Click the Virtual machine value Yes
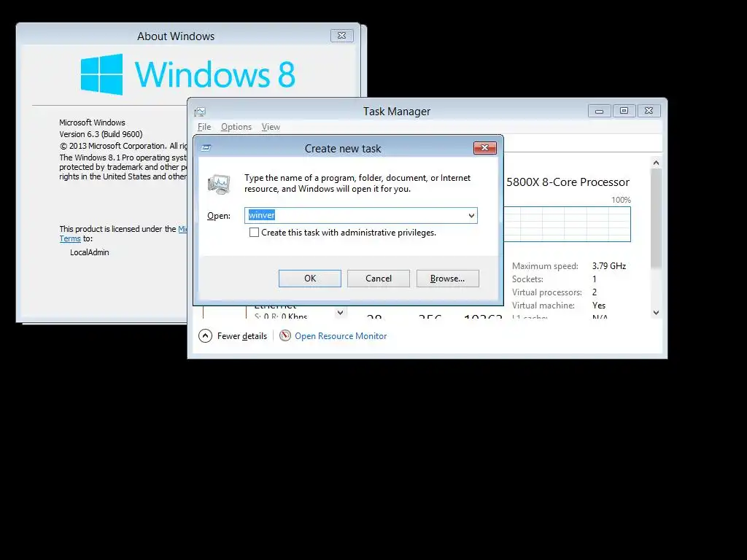This screenshot has width=747, height=560. 599,306
